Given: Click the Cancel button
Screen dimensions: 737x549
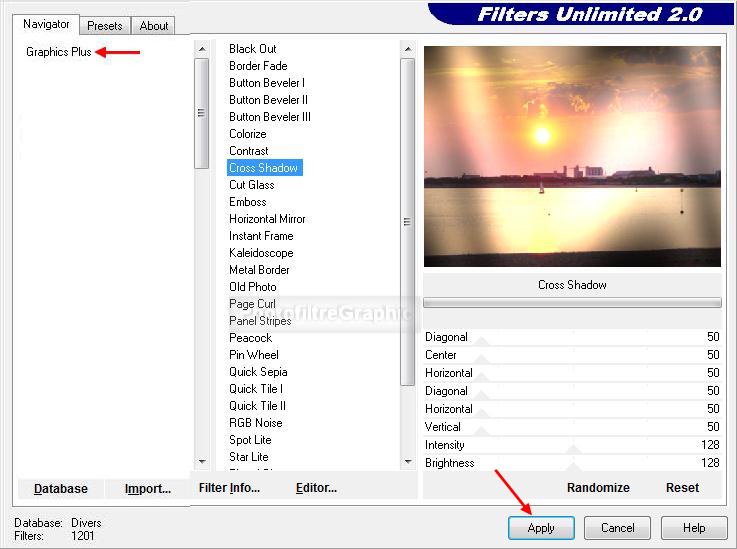Looking at the screenshot, I should click(x=617, y=527).
